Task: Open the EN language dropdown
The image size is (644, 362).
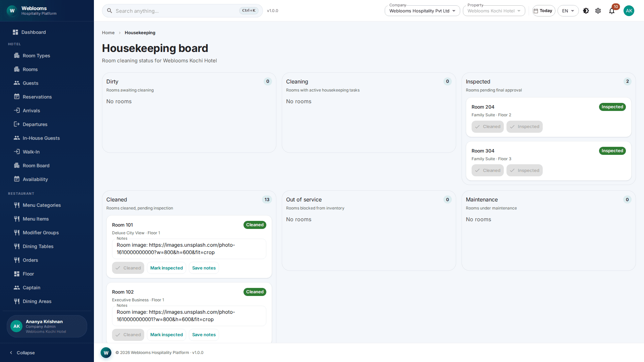Action: pyautogui.click(x=568, y=11)
